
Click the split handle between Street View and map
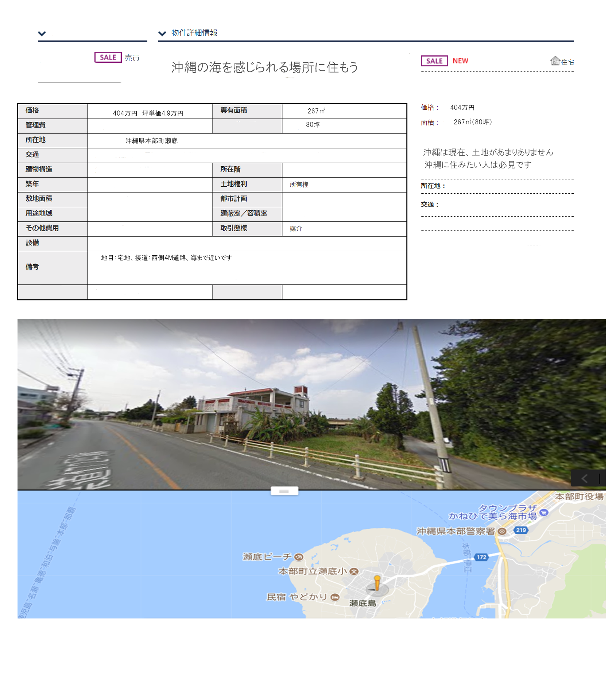pos(284,491)
